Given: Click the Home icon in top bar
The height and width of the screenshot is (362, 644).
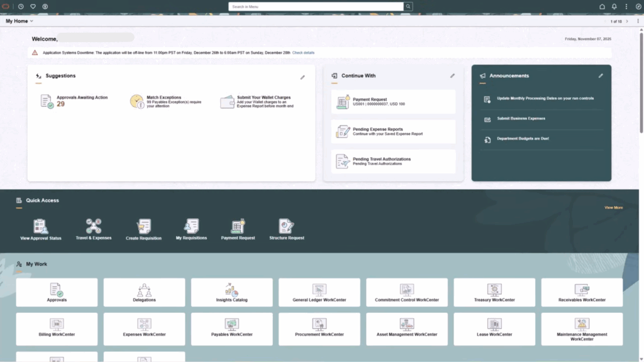Looking at the screenshot, I should pyautogui.click(x=602, y=6).
